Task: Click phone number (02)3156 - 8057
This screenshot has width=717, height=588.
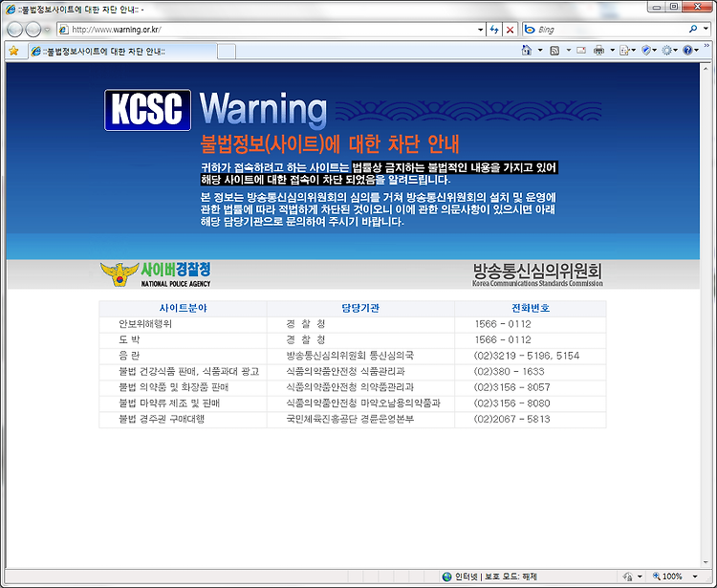Action: coord(512,387)
